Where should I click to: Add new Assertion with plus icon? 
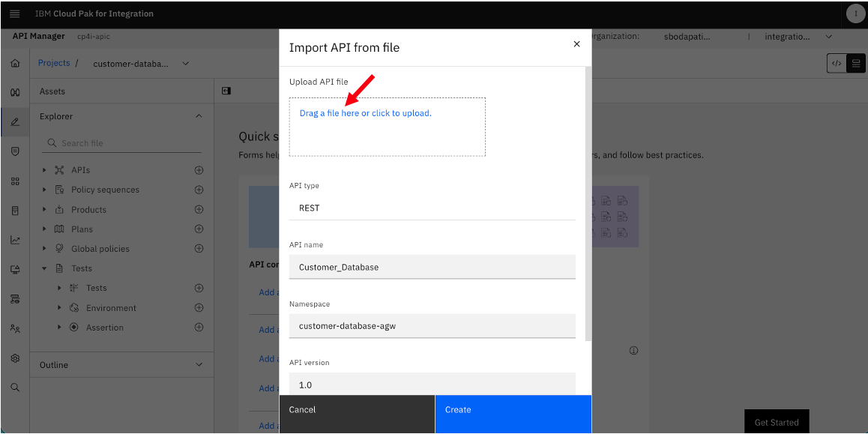(x=199, y=327)
